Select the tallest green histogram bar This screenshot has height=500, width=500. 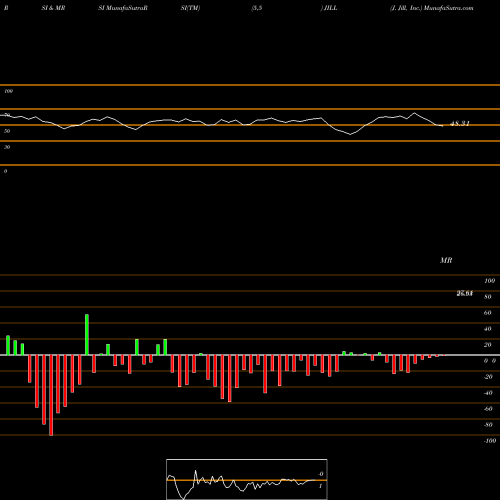coord(87,335)
